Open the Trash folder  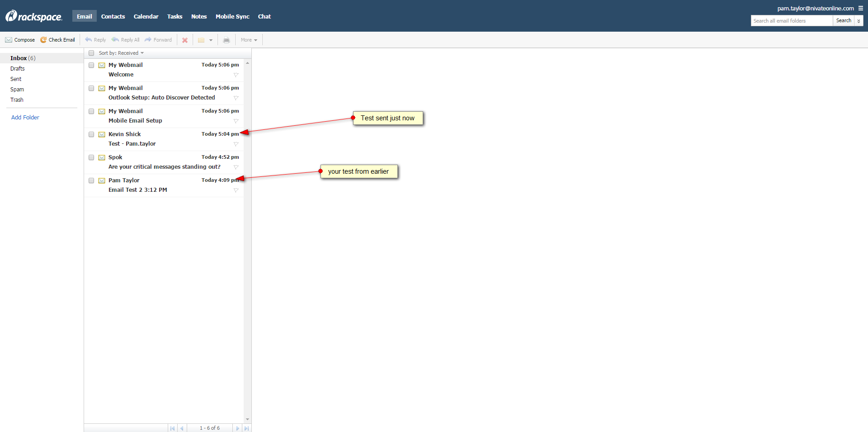point(17,100)
